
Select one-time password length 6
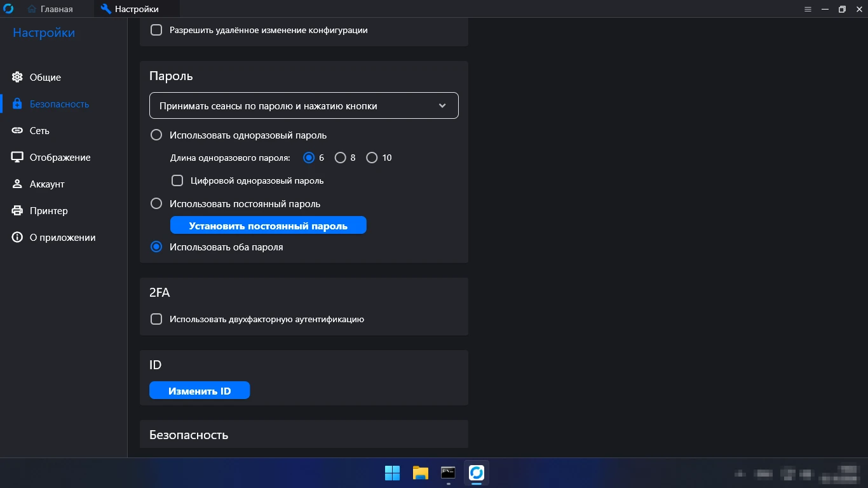309,158
